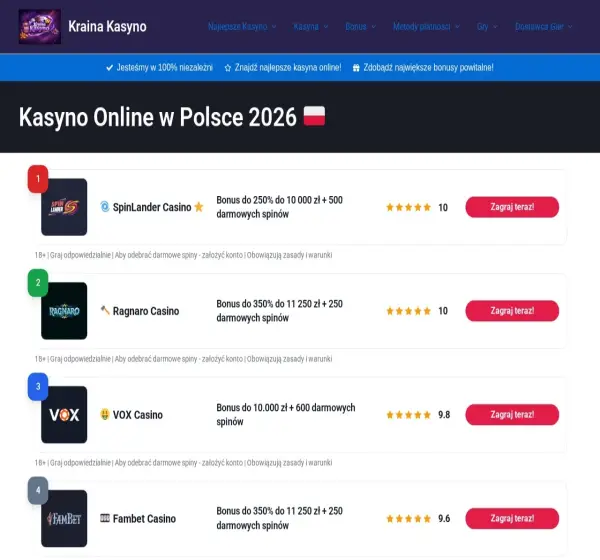The height and width of the screenshot is (560, 600).
Task: Click the blue rank 3 badge
Action: point(38,386)
